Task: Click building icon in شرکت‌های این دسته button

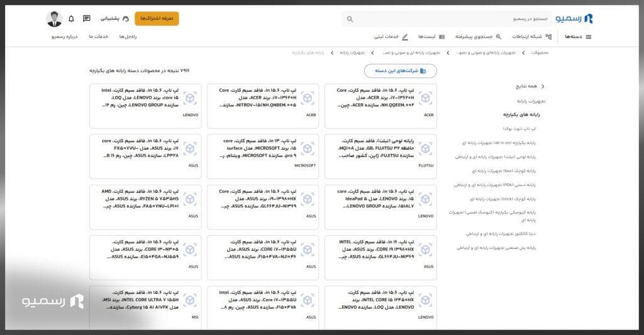Action: click(x=423, y=71)
